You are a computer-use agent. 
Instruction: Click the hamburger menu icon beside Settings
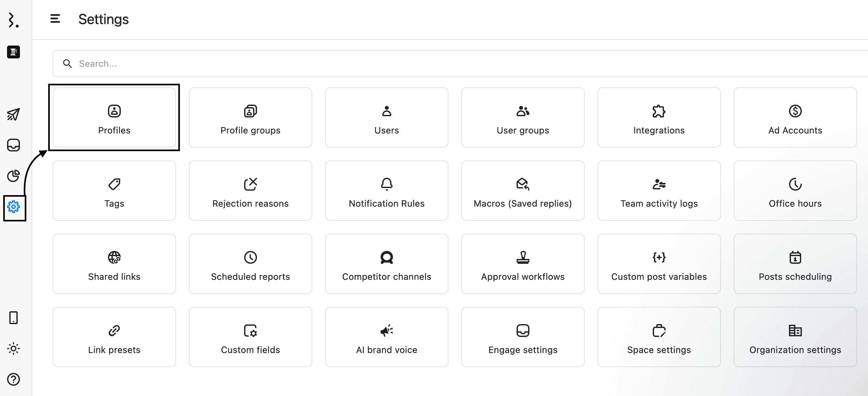click(x=55, y=19)
